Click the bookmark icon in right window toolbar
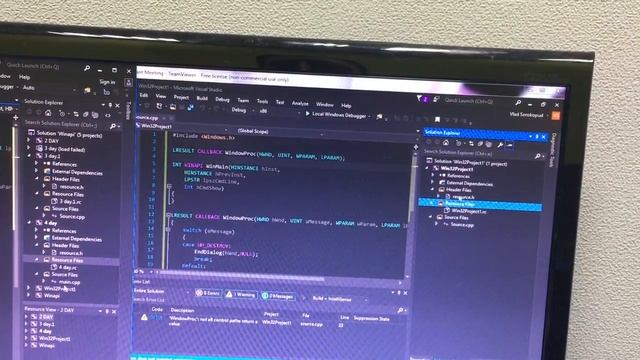 pos(438,120)
